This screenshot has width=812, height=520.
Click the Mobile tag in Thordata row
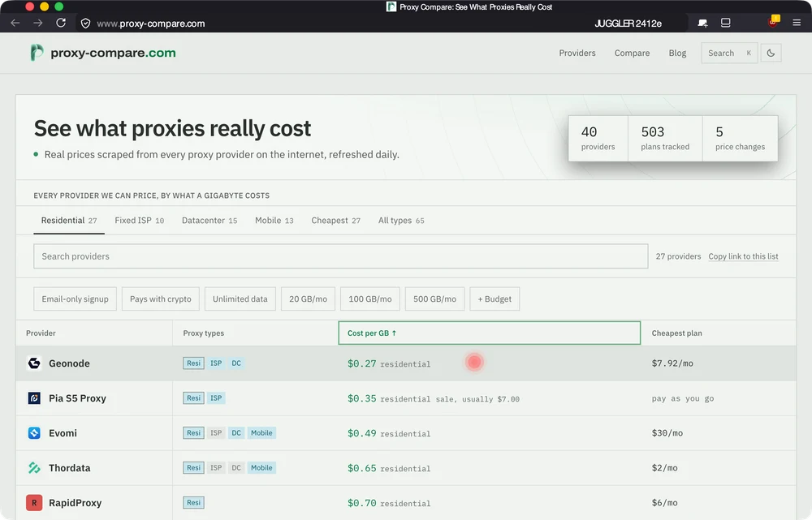pos(261,468)
